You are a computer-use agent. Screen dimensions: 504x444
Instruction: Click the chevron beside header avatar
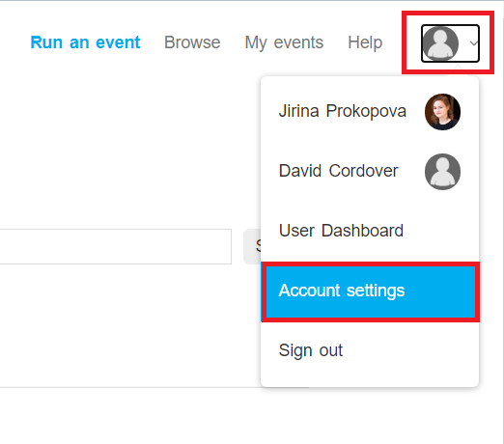tap(473, 43)
